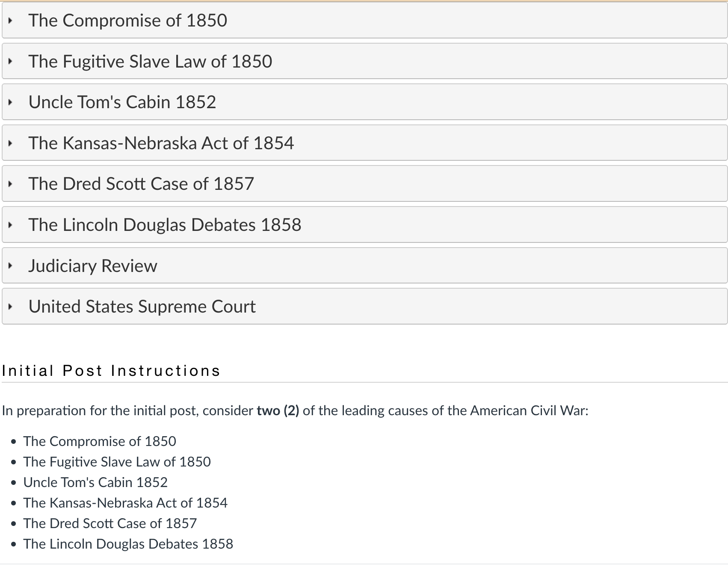The height and width of the screenshot is (567, 728).
Task: Select the 'Uncle Tom's Cabin 1852' accordion header
Action: click(x=122, y=102)
